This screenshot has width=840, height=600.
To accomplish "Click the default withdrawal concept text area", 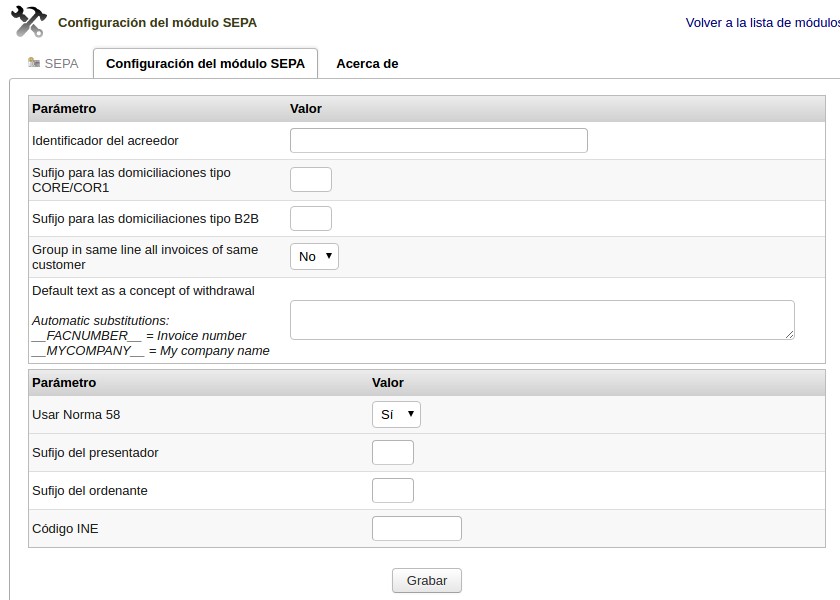I will pyautogui.click(x=541, y=320).
